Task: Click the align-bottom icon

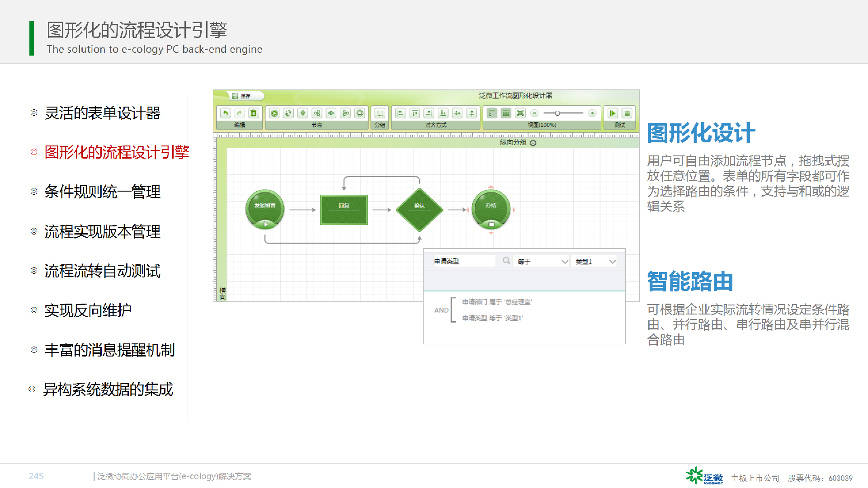Action: point(443,113)
